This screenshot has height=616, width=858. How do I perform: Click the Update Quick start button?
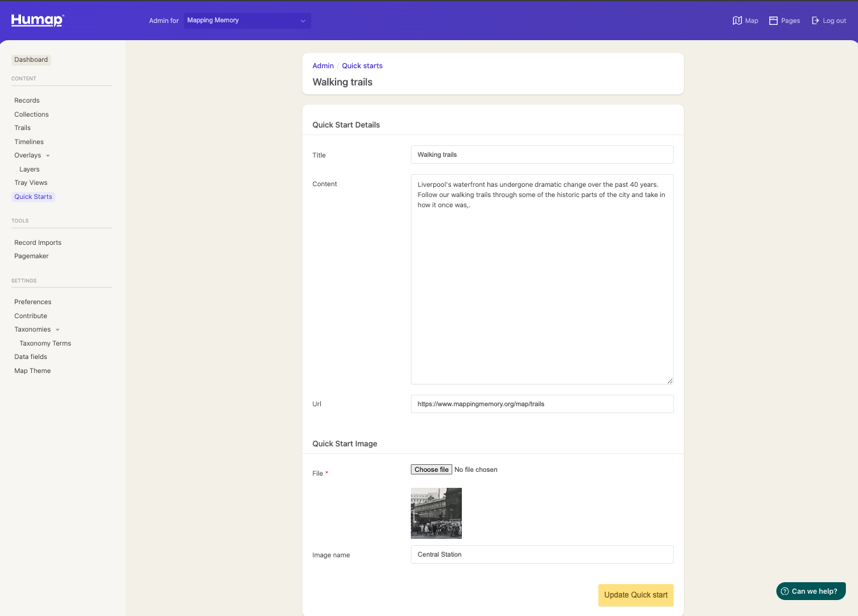click(635, 595)
